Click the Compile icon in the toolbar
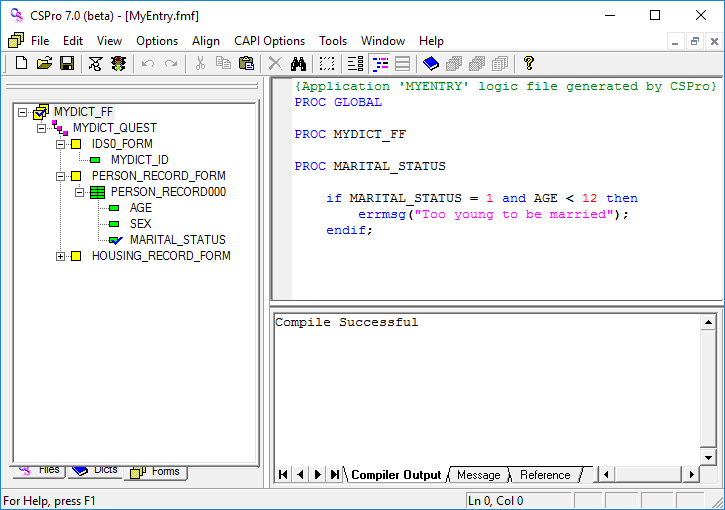 (x=95, y=63)
